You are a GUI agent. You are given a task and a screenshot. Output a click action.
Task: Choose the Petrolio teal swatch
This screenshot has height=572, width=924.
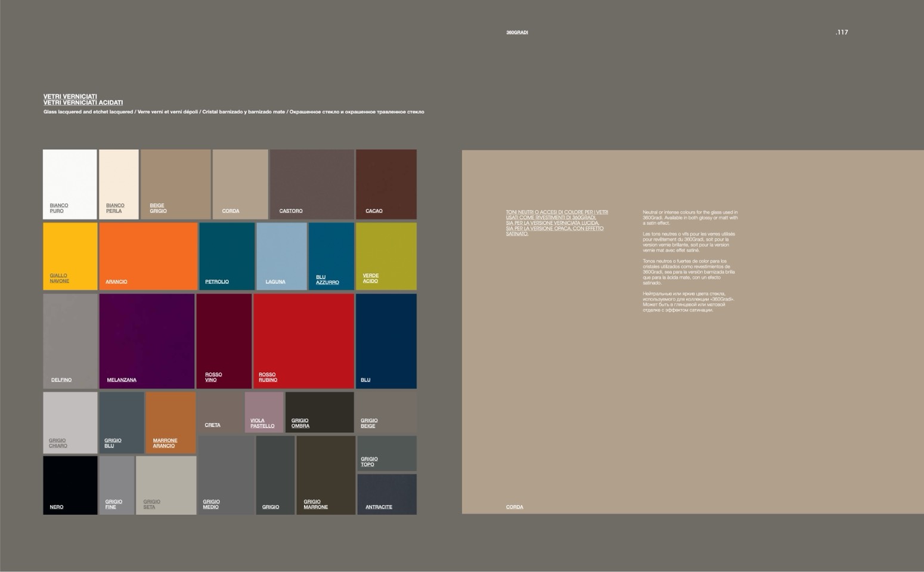click(x=227, y=256)
